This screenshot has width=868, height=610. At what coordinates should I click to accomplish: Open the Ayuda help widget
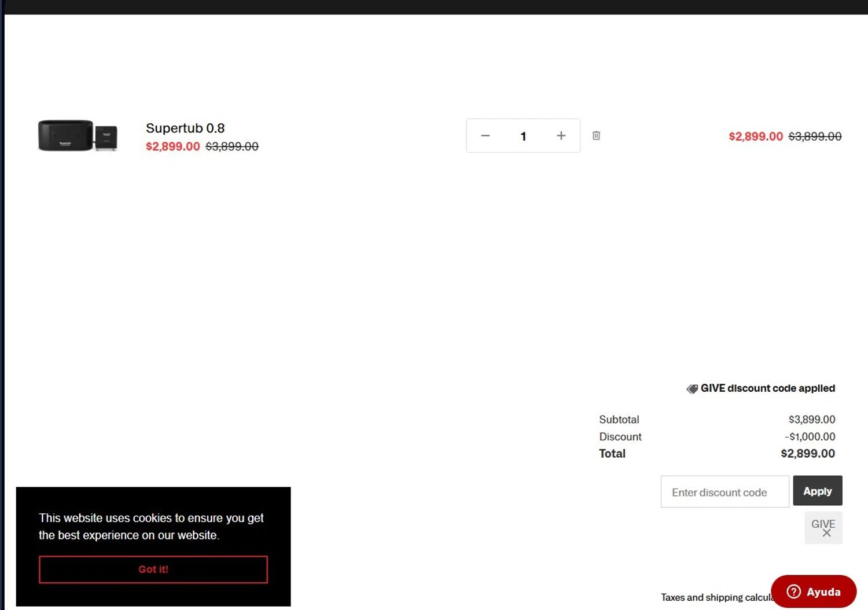[x=814, y=591]
